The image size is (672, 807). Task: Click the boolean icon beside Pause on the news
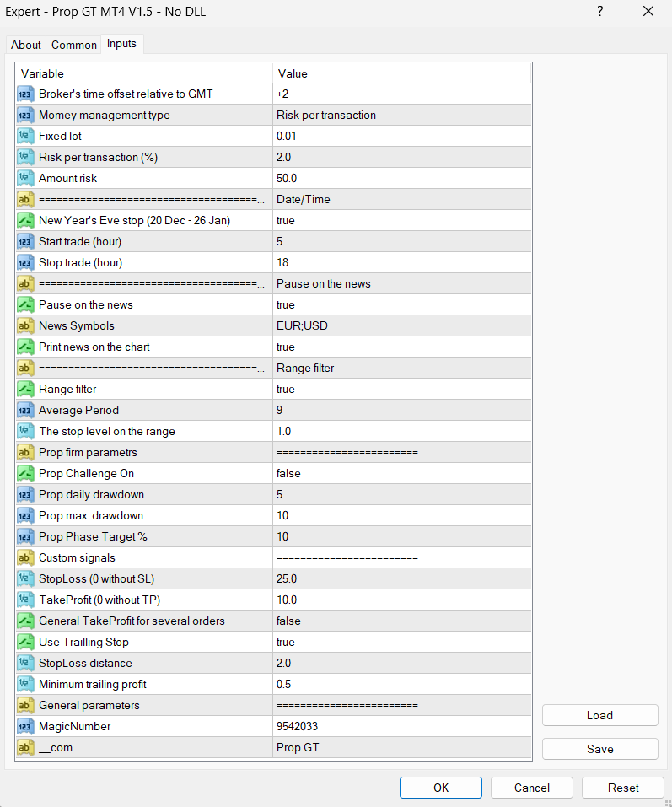(x=25, y=305)
